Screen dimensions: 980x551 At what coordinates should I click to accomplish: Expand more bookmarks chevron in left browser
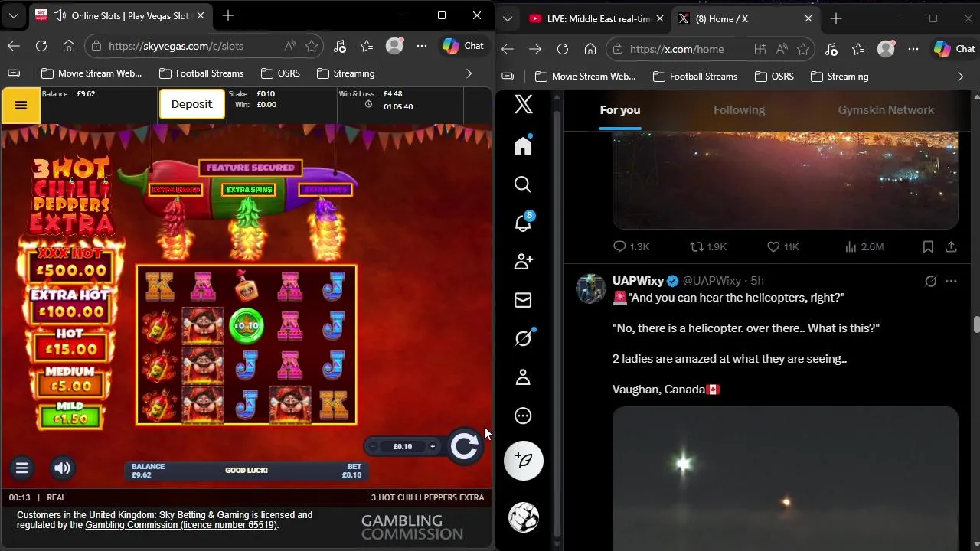click(x=469, y=73)
